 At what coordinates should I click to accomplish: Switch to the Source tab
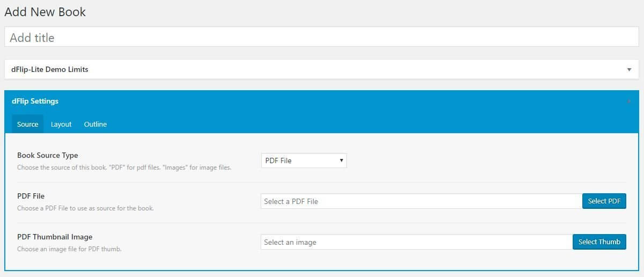27,124
